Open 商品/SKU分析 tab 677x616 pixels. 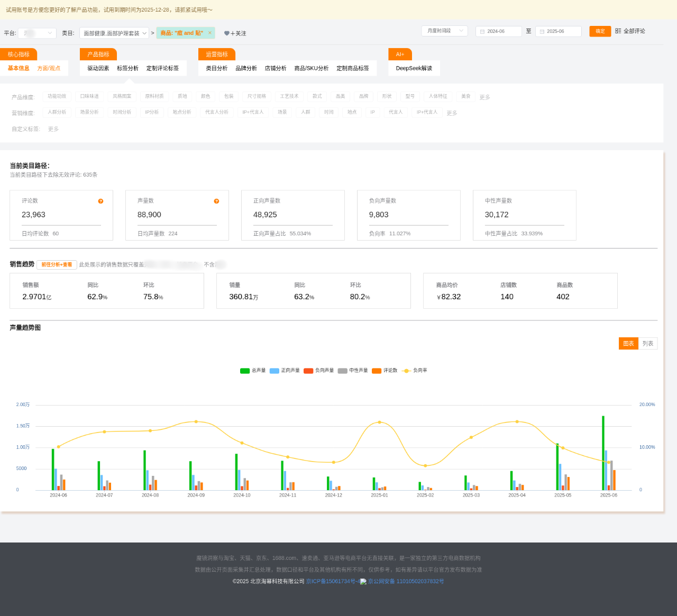coord(312,68)
